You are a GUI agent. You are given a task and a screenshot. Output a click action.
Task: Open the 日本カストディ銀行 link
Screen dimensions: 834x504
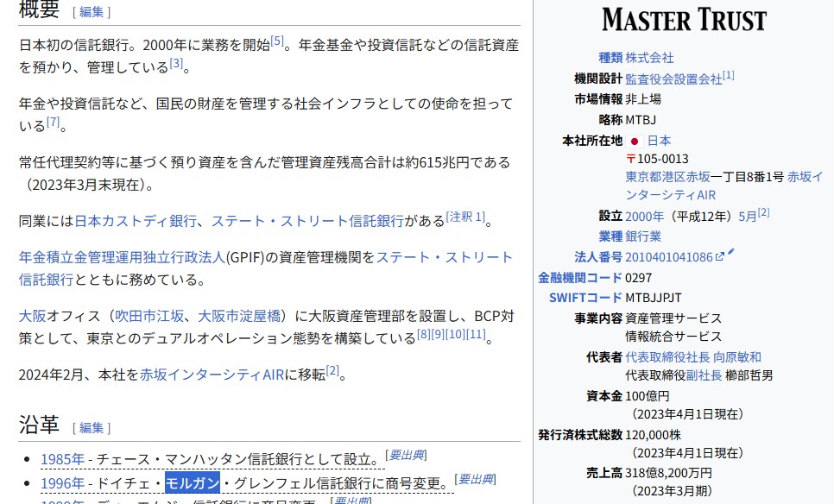coord(136,221)
